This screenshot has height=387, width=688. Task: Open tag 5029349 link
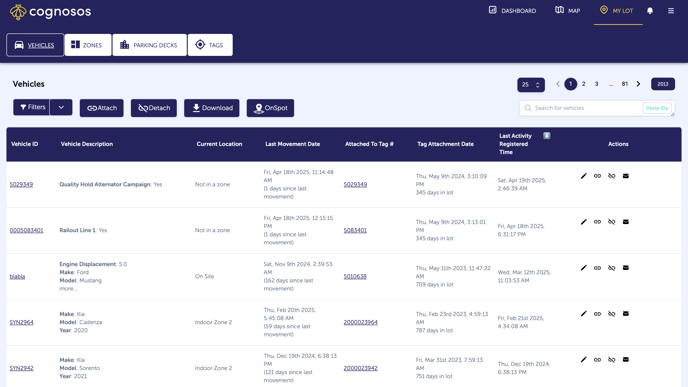(x=355, y=184)
